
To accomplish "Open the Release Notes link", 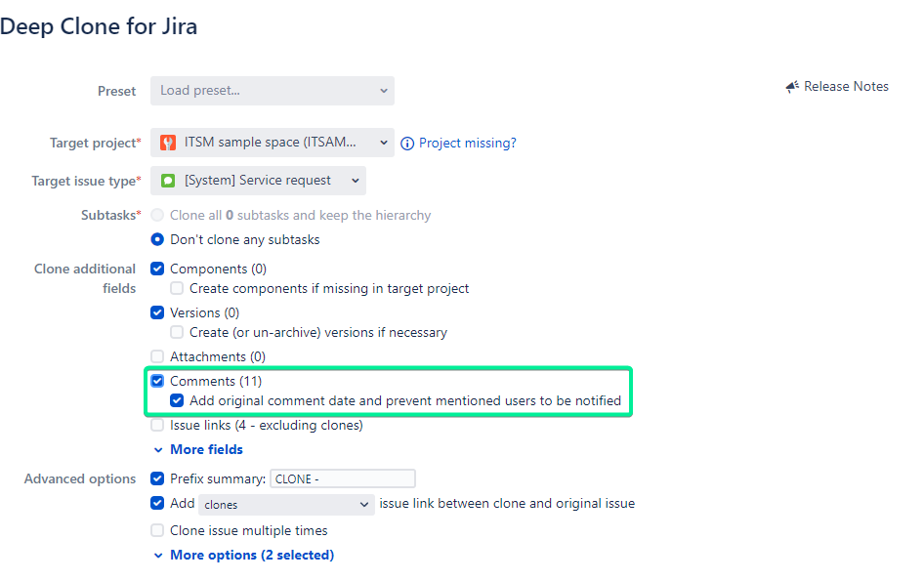I will click(x=846, y=86).
